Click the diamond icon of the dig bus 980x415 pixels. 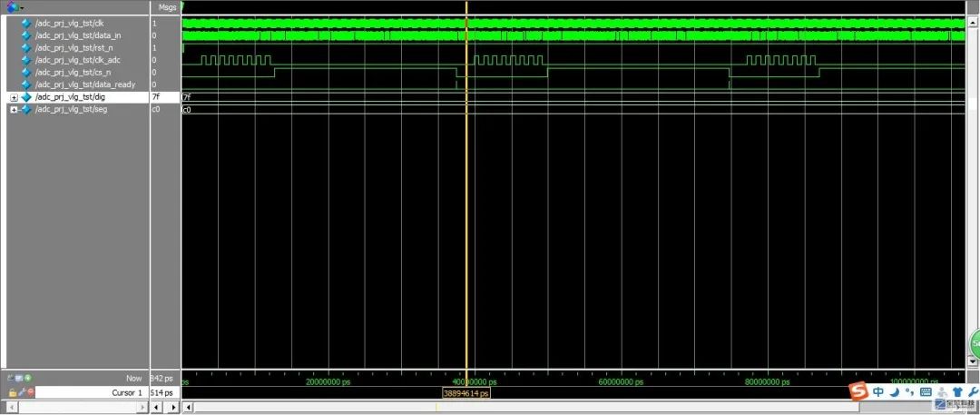(x=25, y=97)
